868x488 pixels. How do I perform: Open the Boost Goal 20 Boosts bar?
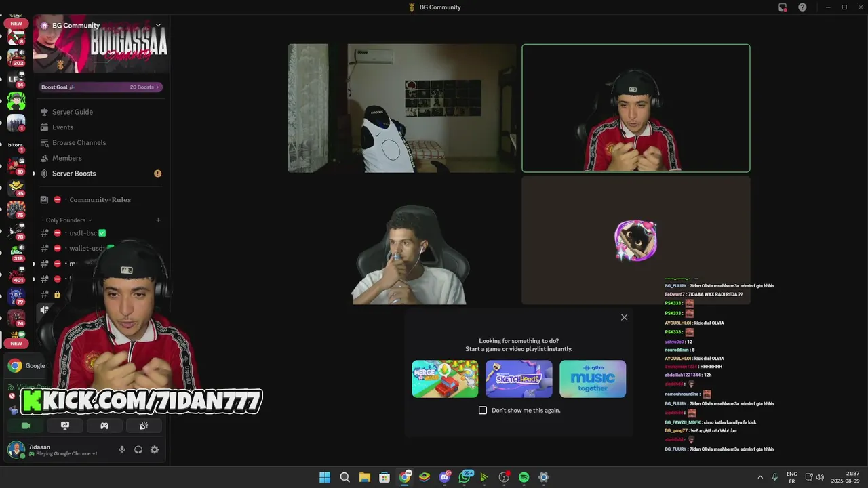pyautogui.click(x=100, y=87)
